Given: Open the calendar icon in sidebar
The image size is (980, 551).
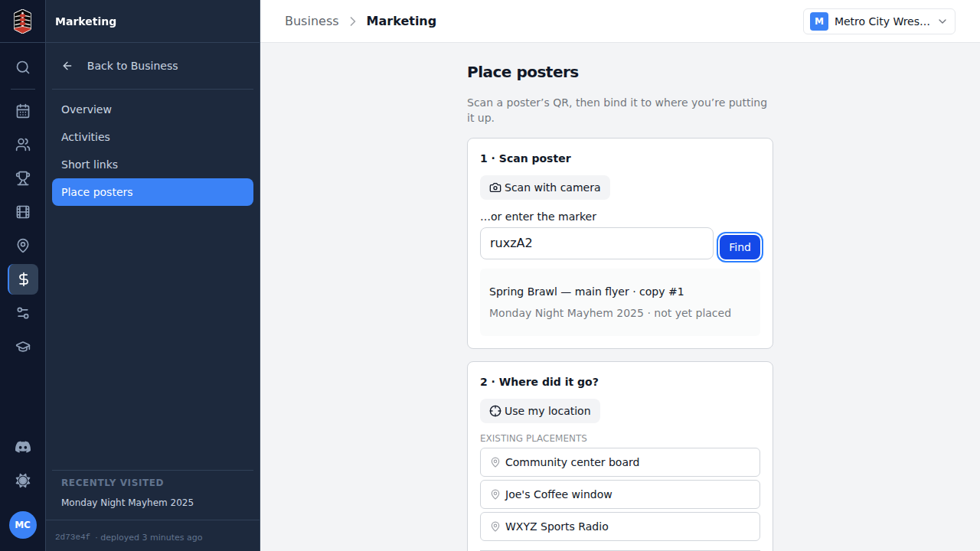Looking at the screenshot, I should pyautogui.click(x=23, y=111).
